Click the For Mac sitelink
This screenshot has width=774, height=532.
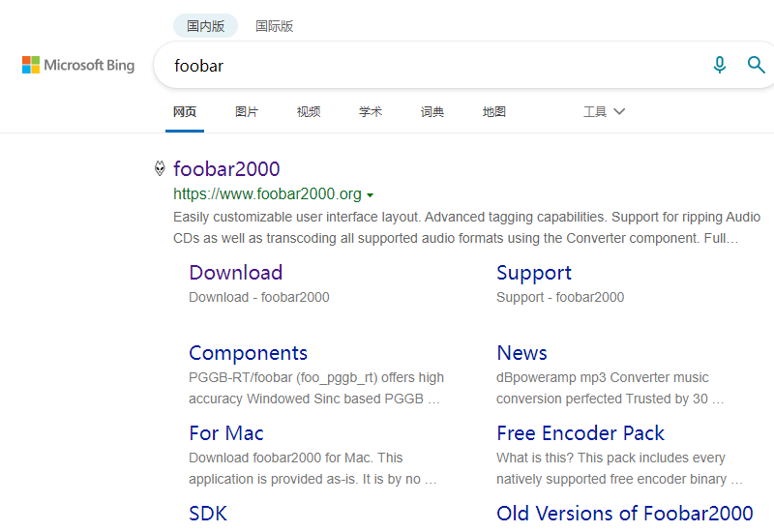[x=225, y=433]
